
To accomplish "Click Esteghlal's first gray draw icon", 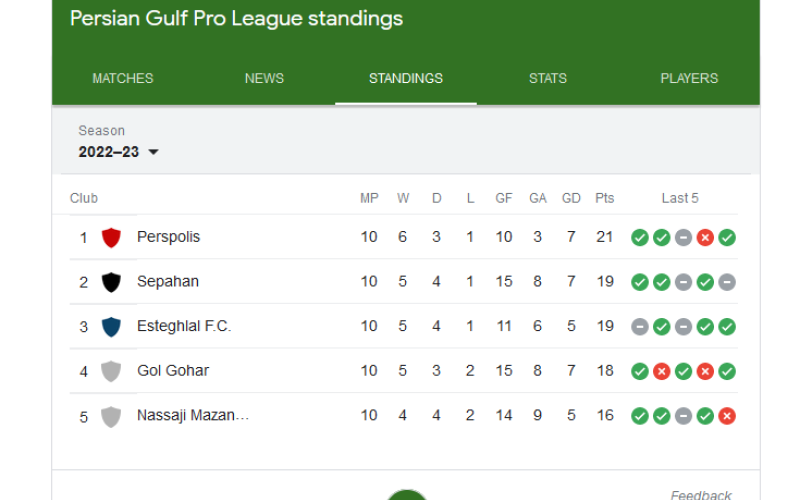I will pos(639,327).
